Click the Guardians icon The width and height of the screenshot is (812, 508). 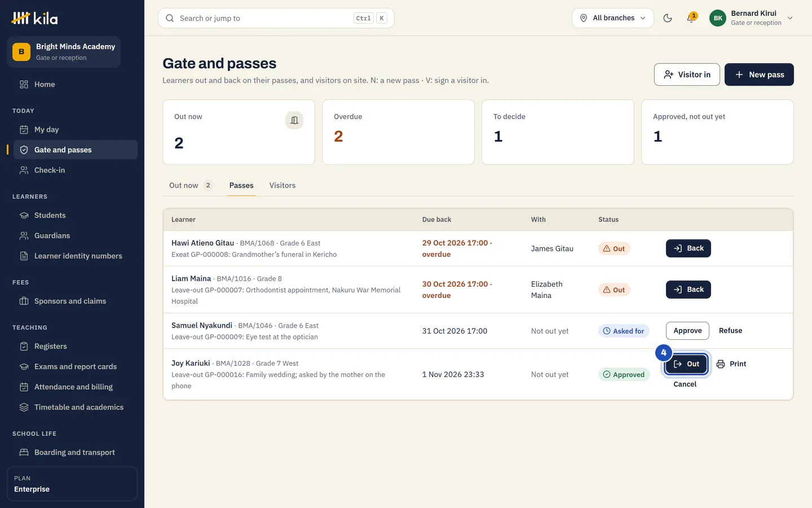pyautogui.click(x=24, y=235)
